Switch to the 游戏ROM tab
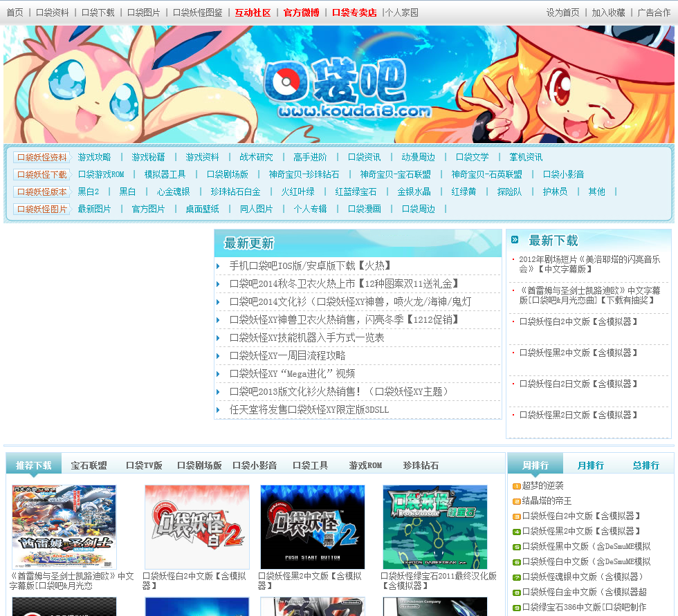 (x=365, y=466)
